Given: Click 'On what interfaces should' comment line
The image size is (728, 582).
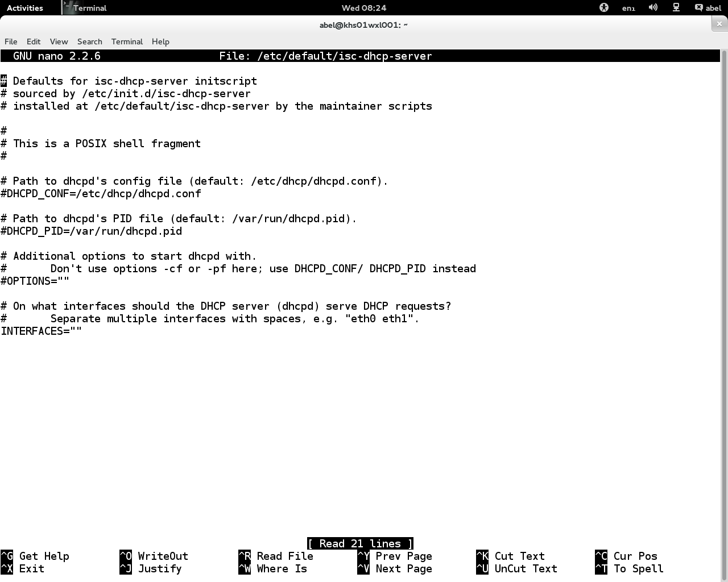Looking at the screenshot, I should click(x=226, y=306).
